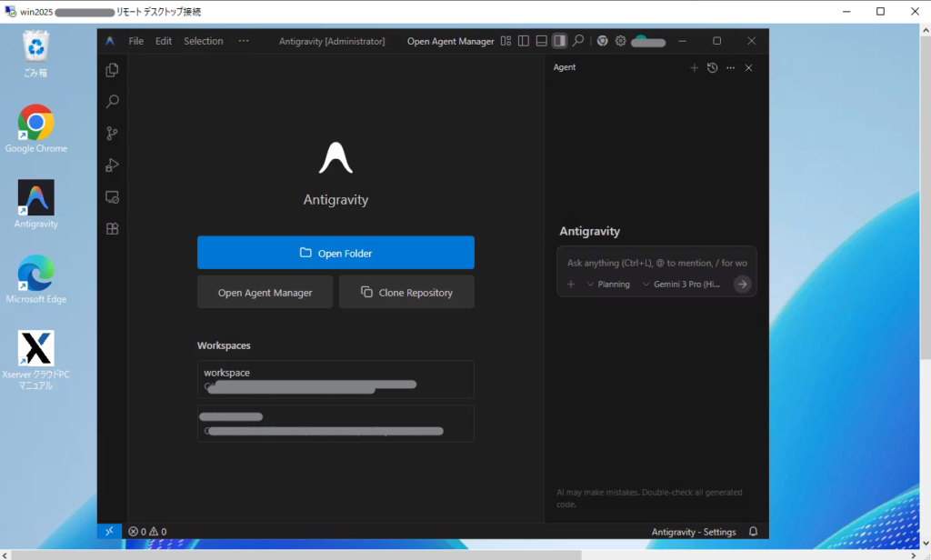The height and width of the screenshot is (560, 931).
Task: Open the Extensions view in the activity bar
Action: tap(113, 229)
